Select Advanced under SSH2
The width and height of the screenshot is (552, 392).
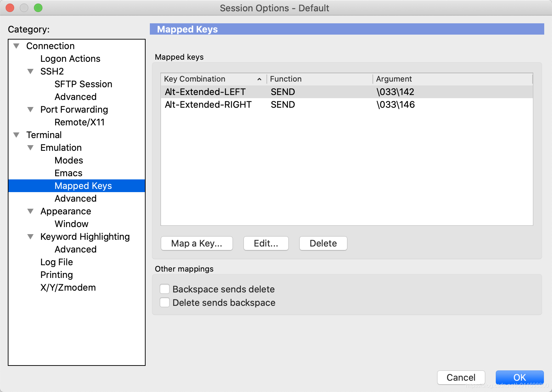pos(76,97)
